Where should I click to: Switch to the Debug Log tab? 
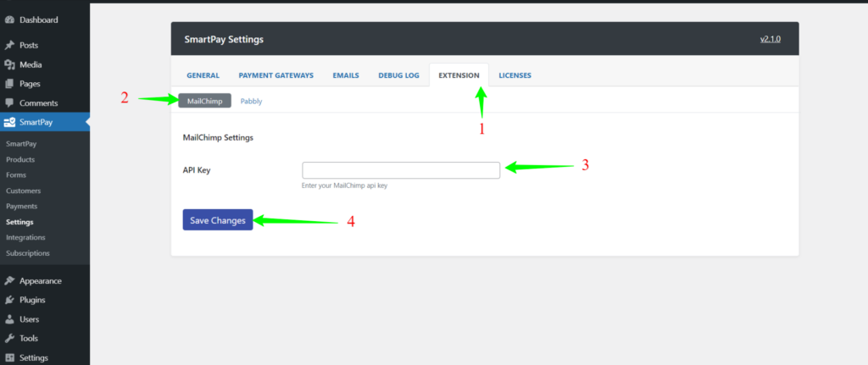[x=398, y=75]
